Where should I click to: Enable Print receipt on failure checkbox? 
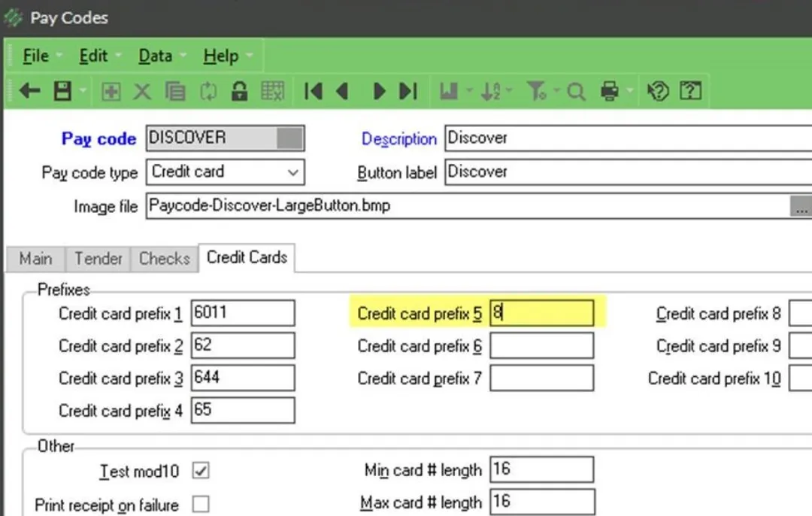(x=201, y=504)
